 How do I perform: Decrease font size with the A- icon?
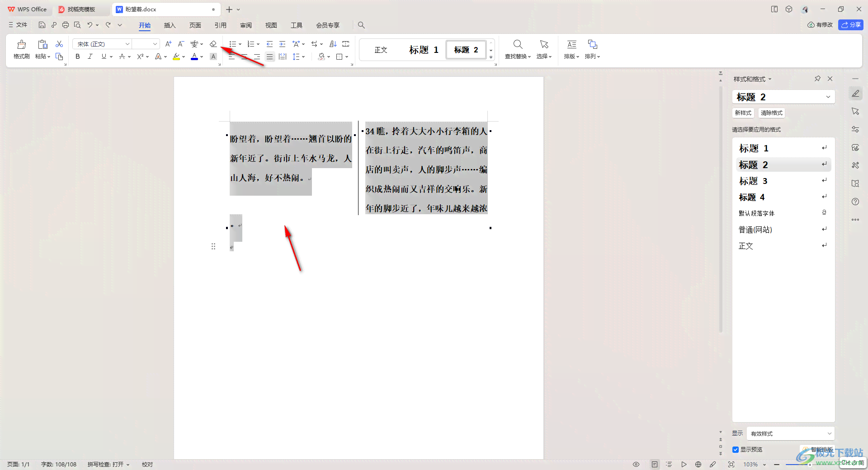coord(181,44)
